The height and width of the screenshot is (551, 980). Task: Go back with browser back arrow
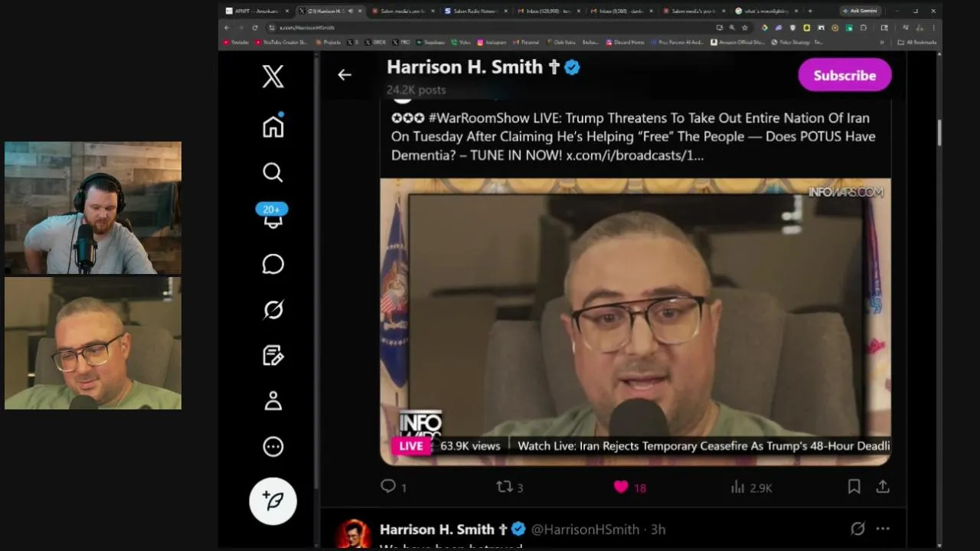coord(227,28)
